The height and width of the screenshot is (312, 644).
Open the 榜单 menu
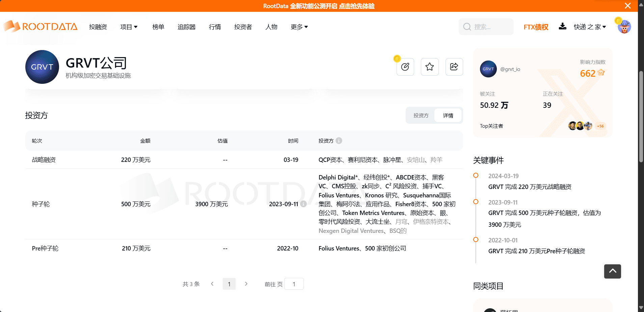click(x=158, y=27)
